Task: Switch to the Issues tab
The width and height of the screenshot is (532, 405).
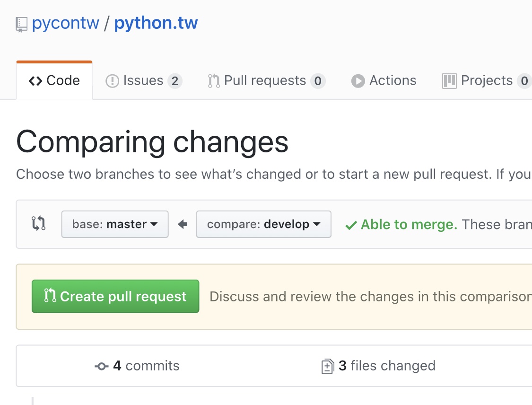Action: [143, 80]
